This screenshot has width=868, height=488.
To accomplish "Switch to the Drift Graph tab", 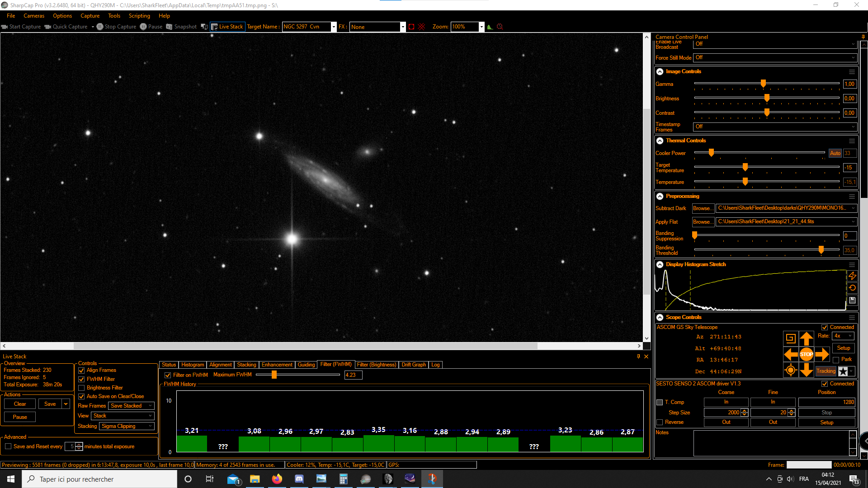I will (x=414, y=365).
